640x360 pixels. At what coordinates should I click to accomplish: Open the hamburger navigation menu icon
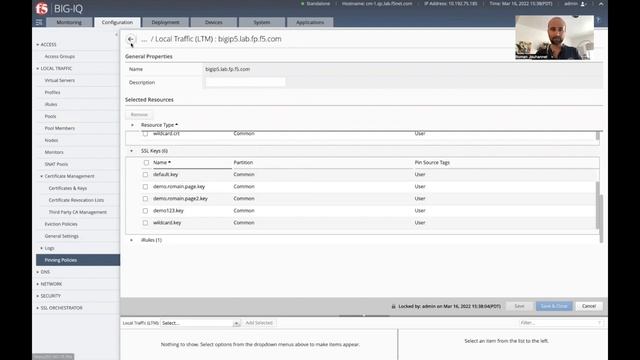tap(39, 22)
